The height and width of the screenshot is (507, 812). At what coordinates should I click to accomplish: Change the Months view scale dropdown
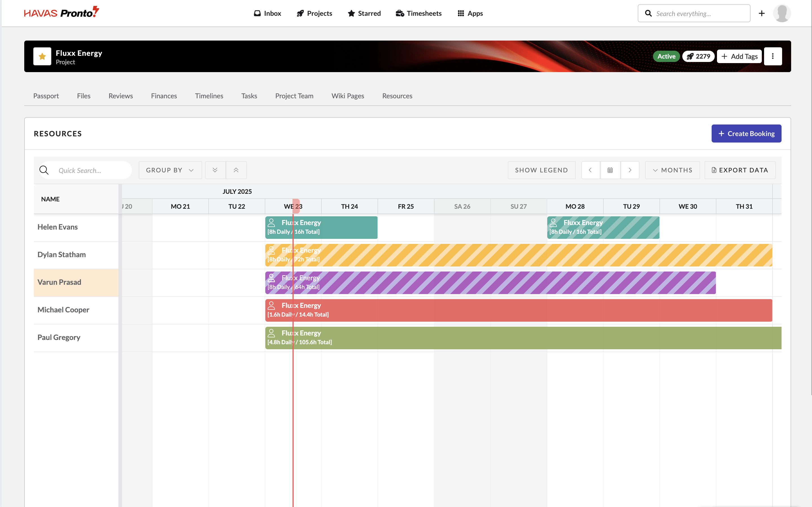(x=672, y=170)
